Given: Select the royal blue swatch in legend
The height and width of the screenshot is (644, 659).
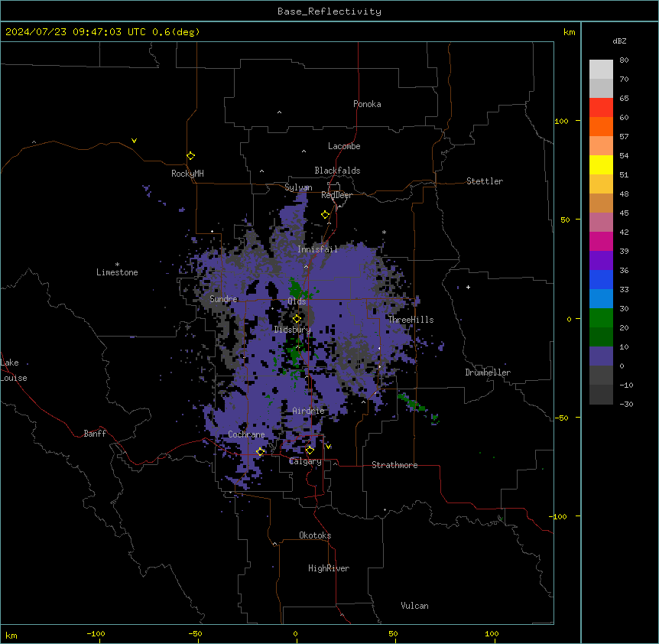Looking at the screenshot, I should pyautogui.click(x=601, y=279).
